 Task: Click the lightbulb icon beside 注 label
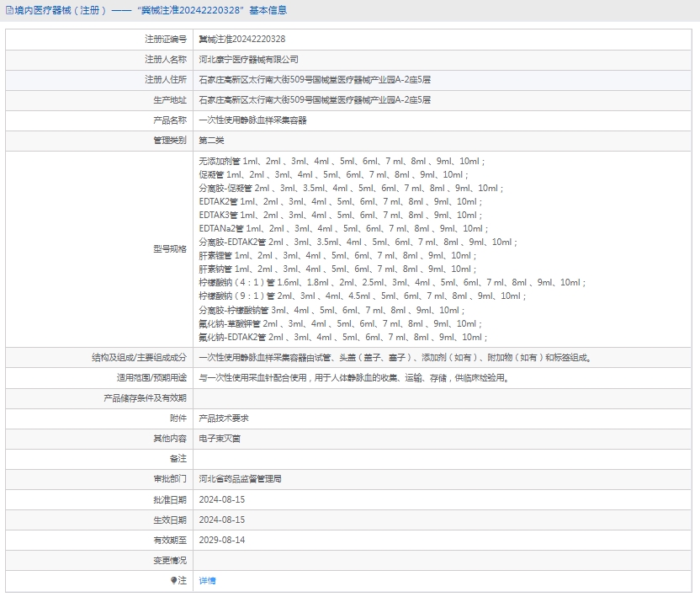[174, 580]
